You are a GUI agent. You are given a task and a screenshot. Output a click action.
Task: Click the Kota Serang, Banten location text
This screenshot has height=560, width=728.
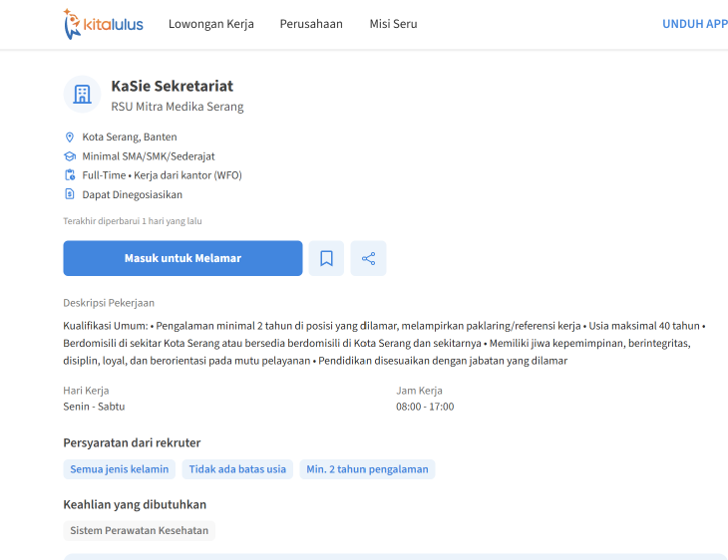[130, 137]
